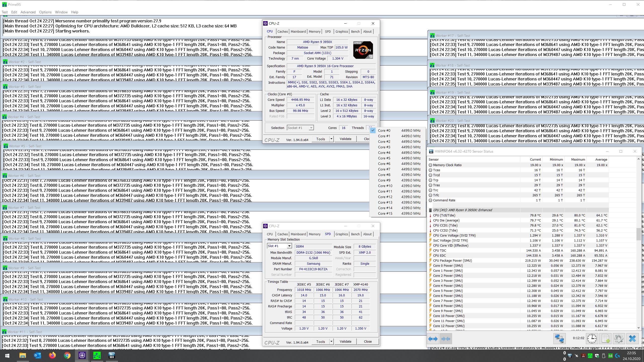Click the HWiNFO sensor list scrollbar thumb
Image resolution: width=644 pixels, height=362 pixels.
pyautogui.click(x=638, y=234)
